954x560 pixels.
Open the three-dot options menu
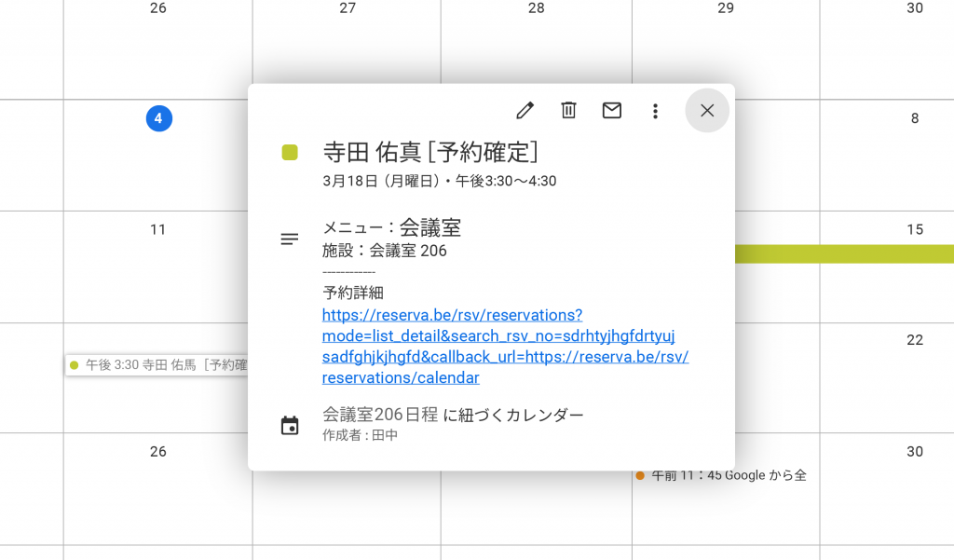(656, 111)
